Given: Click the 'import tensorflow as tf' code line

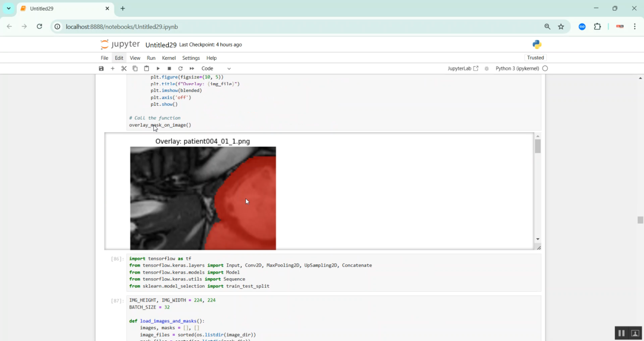Looking at the screenshot, I should click(160, 259).
